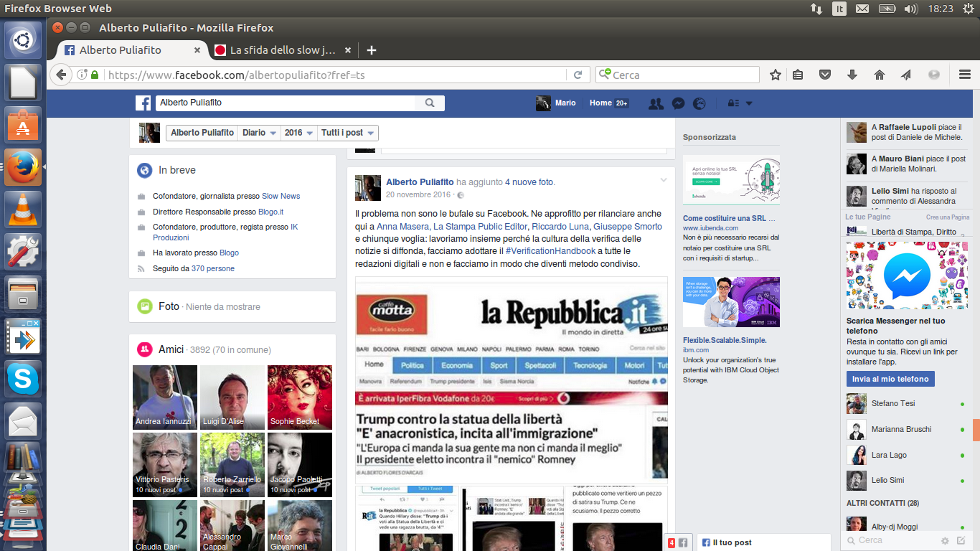Start new message compose icon in chat
Viewport: 980px width, 551px height.
[x=962, y=541]
